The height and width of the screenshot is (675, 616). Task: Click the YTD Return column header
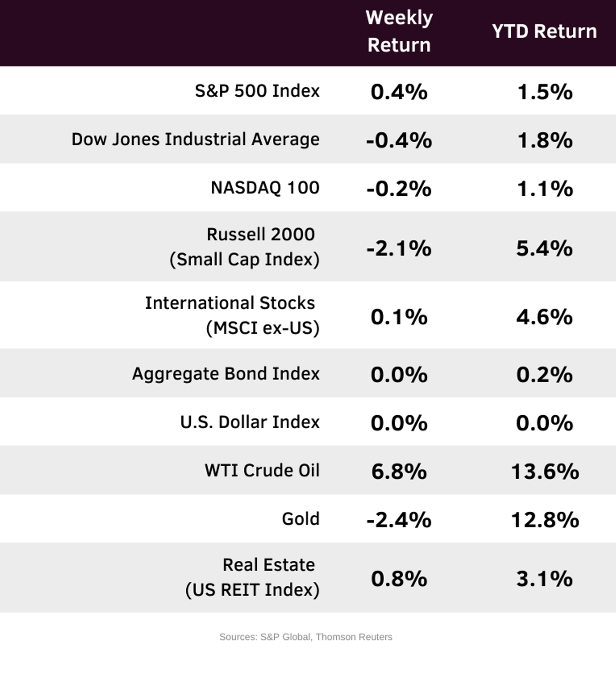click(544, 31)
